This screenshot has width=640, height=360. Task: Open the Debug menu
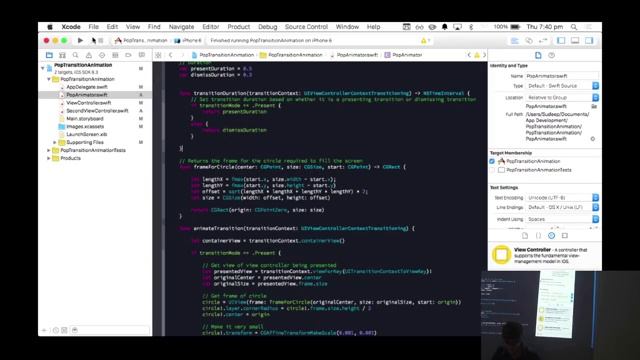coord(268,27)
